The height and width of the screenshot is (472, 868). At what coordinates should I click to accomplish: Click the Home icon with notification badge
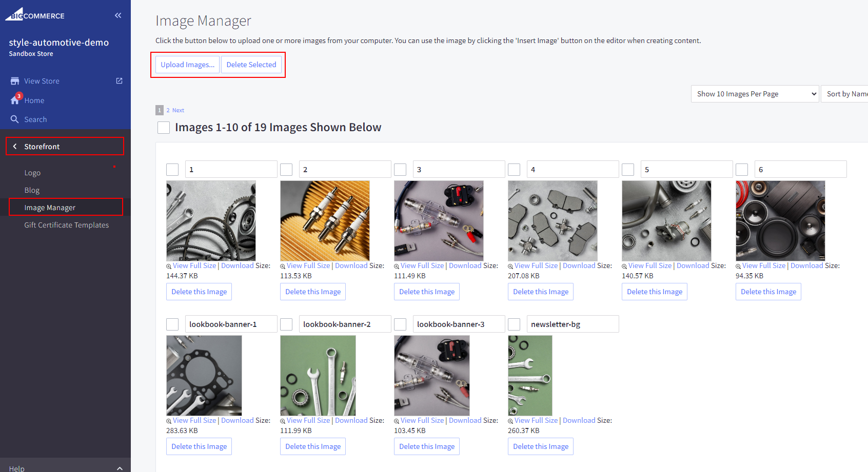pos(15,100)
